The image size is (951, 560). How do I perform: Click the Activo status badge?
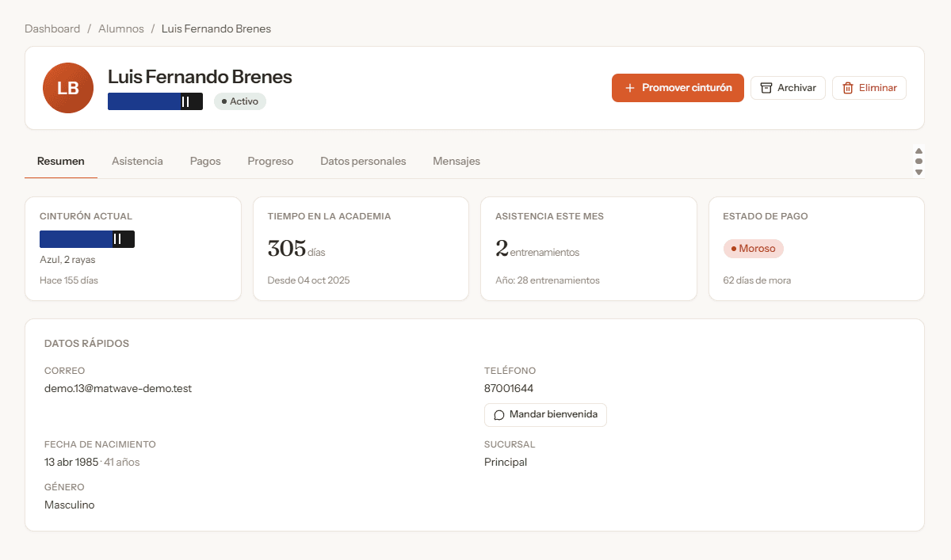pyautogui.click(x=240, y=101)
